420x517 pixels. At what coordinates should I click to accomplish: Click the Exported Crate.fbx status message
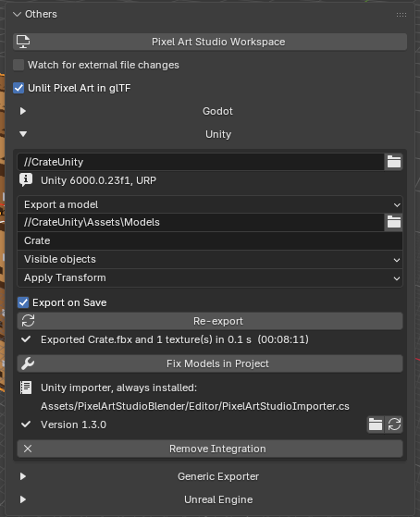tap(175, 339)
